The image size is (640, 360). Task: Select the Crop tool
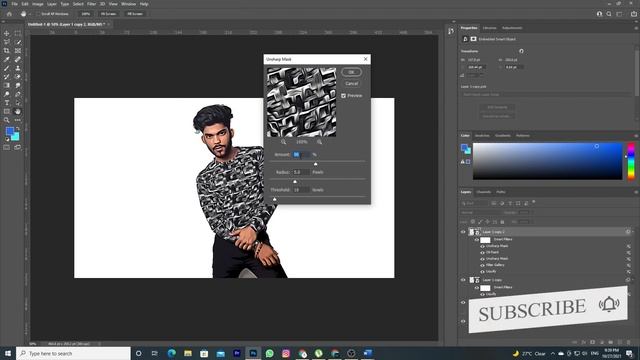point(7,51)
